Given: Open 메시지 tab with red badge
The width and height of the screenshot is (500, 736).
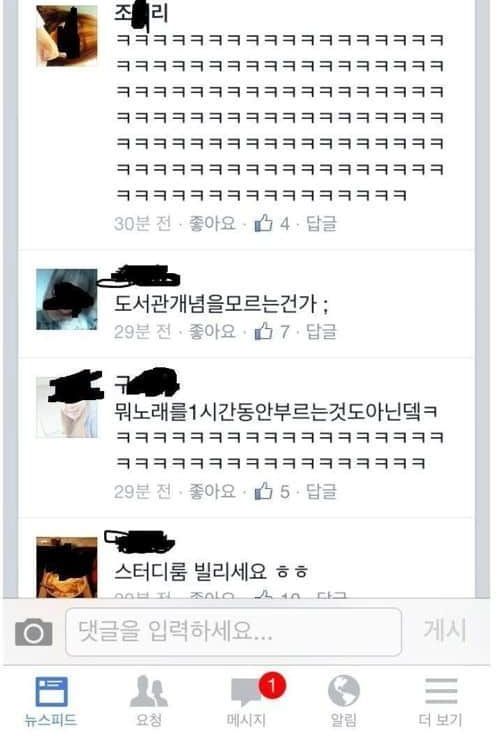Looking at the screenshot, I should coord(247,701).
